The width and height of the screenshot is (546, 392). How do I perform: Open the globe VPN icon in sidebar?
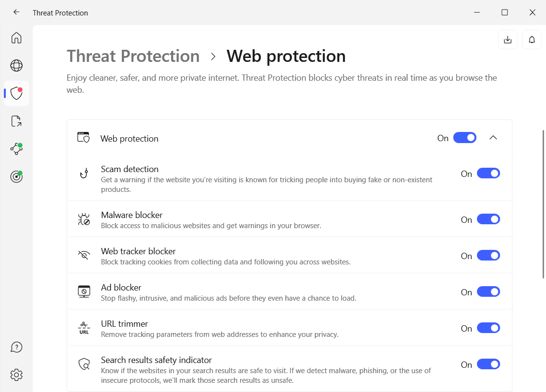click(16, 65)
